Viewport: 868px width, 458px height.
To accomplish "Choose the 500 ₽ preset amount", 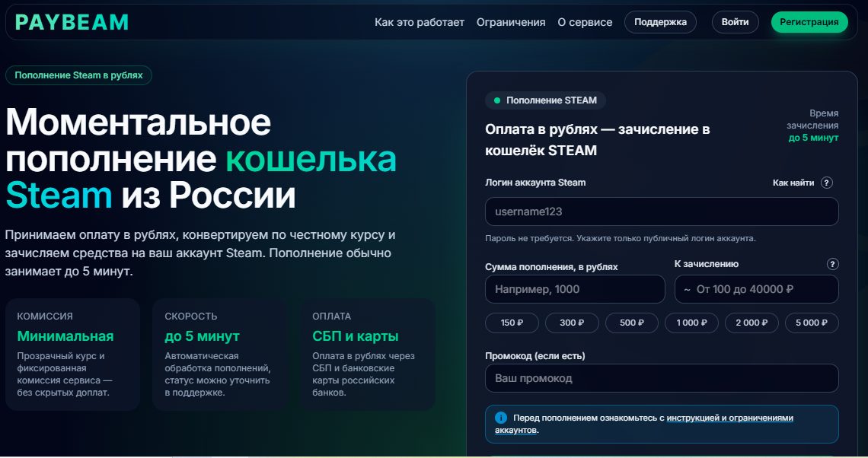I will pyautogui.click(x=632, y=323).
